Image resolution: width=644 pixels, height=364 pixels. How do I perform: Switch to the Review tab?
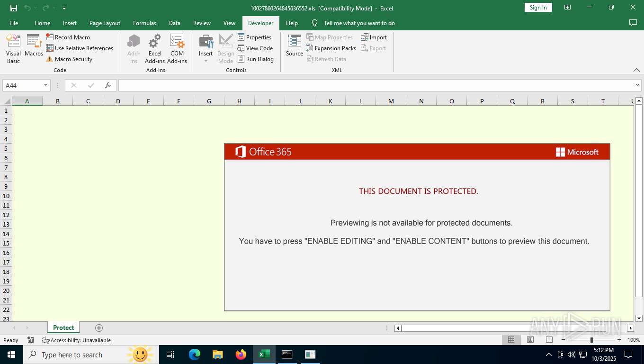[x=202, y=23]
